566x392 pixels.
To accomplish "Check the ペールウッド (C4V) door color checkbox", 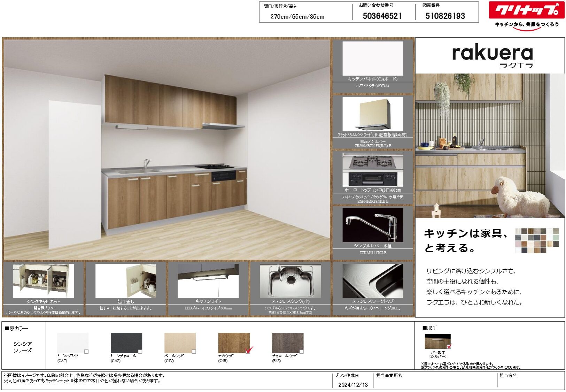I will click(x=194, y=352).
